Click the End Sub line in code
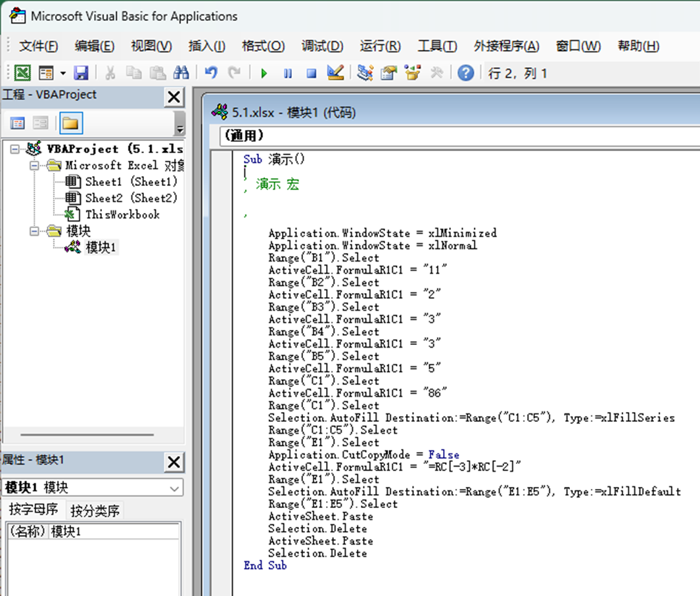Viewport: 700px width, 596px height. 265,565
